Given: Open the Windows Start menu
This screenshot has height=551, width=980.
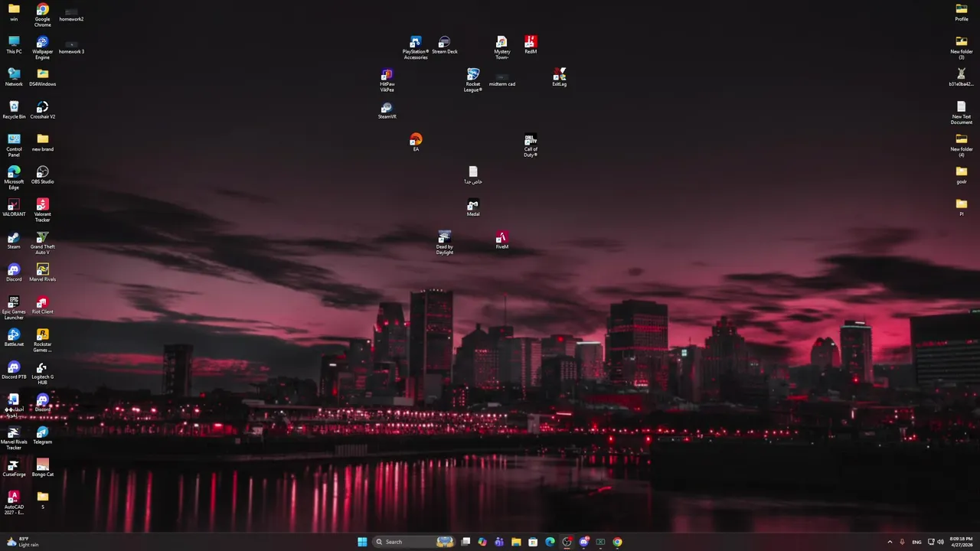Looking at the screenshot, I should [x=362, y=542].
